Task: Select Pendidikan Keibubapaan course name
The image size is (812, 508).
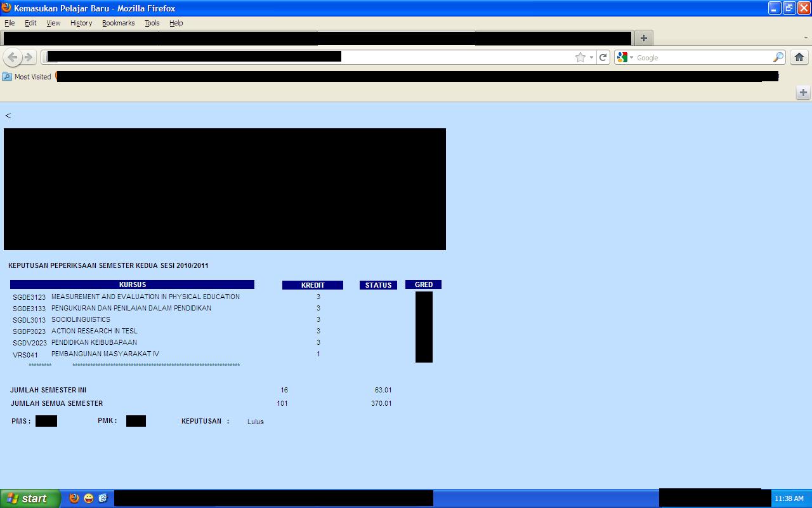Action: [x=94, y=342]
